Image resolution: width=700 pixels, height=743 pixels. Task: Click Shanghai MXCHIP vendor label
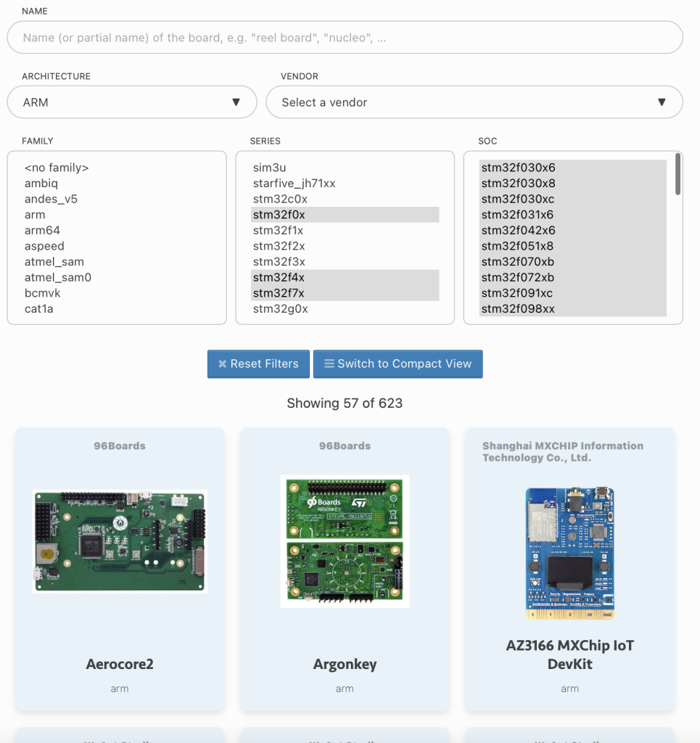(x=563, y=451)
